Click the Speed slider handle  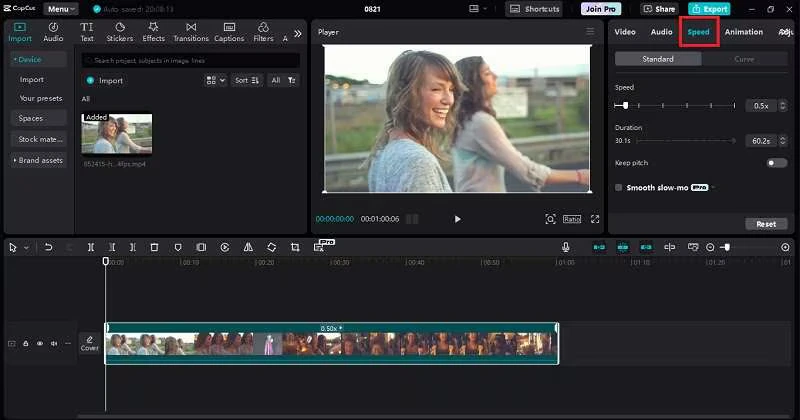point(626,106)
